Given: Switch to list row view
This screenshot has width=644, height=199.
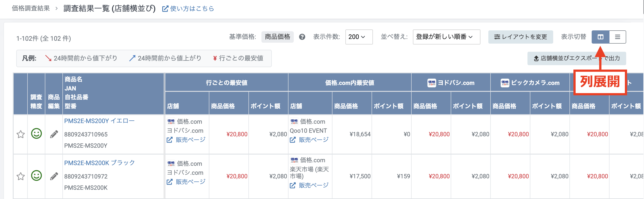Looking at the screenshot, I should 617,37.
